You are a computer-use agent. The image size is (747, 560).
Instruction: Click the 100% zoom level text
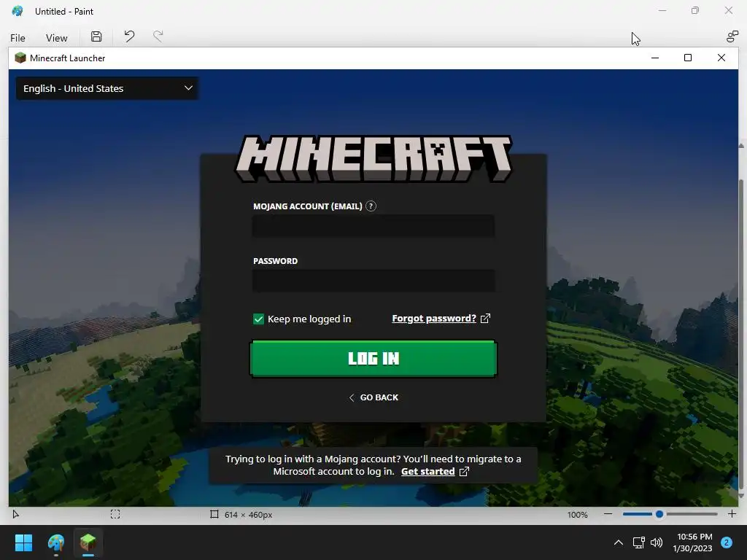(x=578, y=515)
